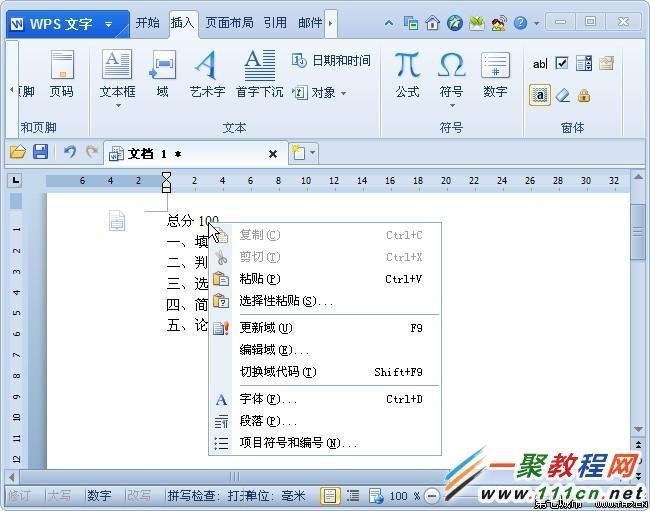Toggle 大写 caps indicator in status bar
Screen dimensions: 650x511
click(x=59, y=496)
